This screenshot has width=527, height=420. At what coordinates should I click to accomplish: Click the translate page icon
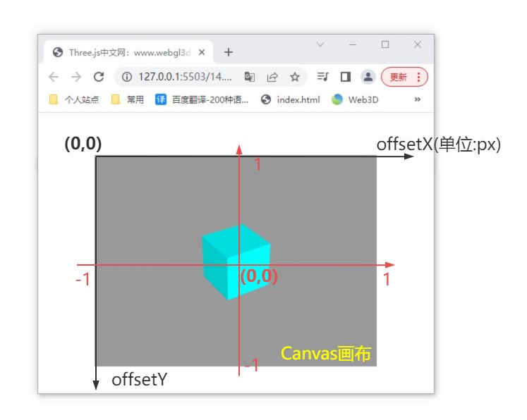250,77
